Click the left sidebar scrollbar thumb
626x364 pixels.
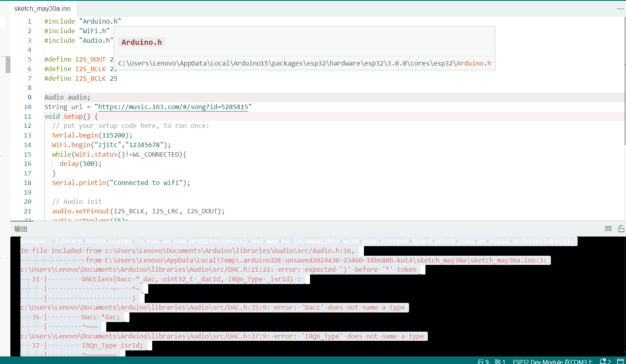[8, 65]
